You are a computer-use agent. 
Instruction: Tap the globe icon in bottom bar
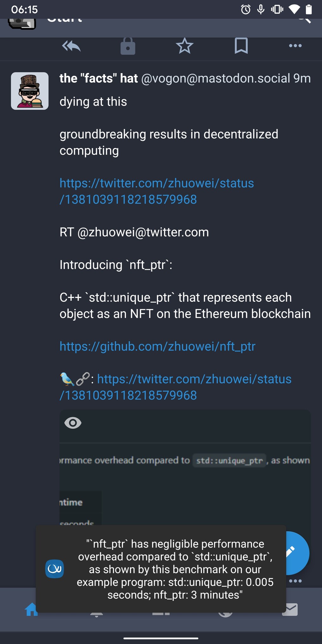click(x=225, y=611)
